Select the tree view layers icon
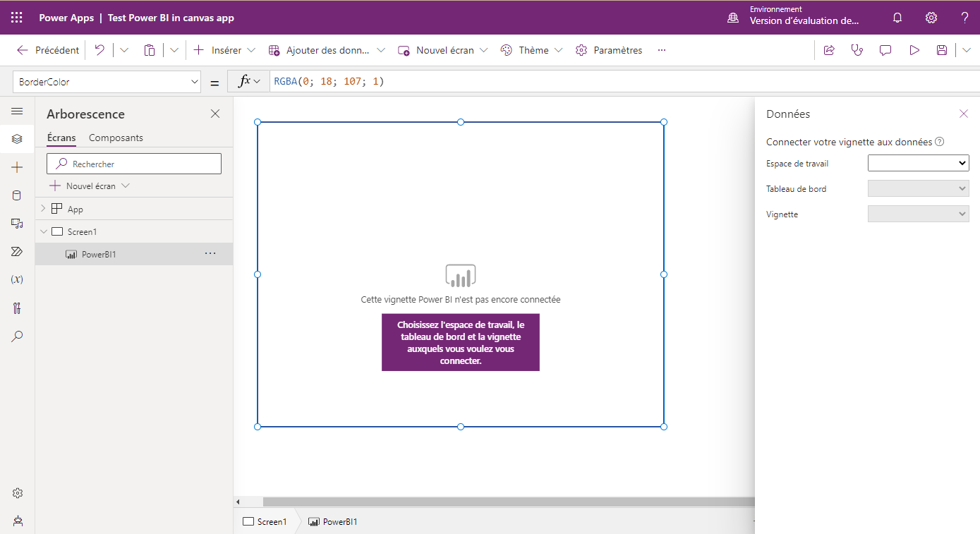Image resolution: width=980 pixels, height=534 pixels. pos(17,139)
